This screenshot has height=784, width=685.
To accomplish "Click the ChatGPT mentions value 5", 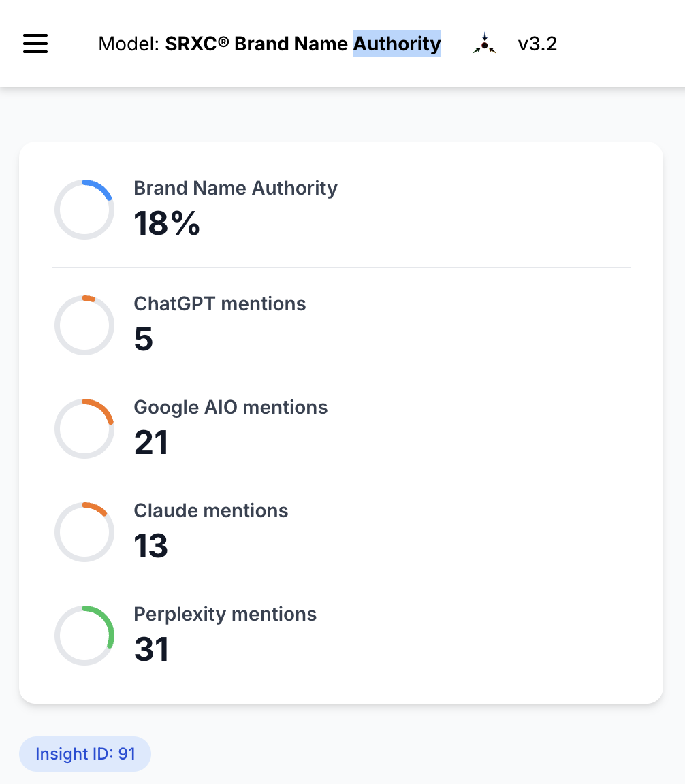I will pyautogui.click(x=143, y=339).
